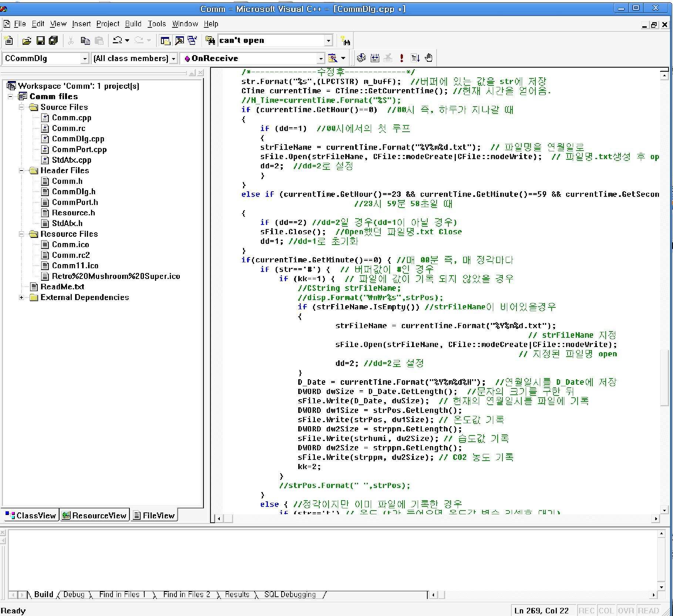Screen dimensions: 673x616
Task: Click the find text input field
Action: coord(271,40)
